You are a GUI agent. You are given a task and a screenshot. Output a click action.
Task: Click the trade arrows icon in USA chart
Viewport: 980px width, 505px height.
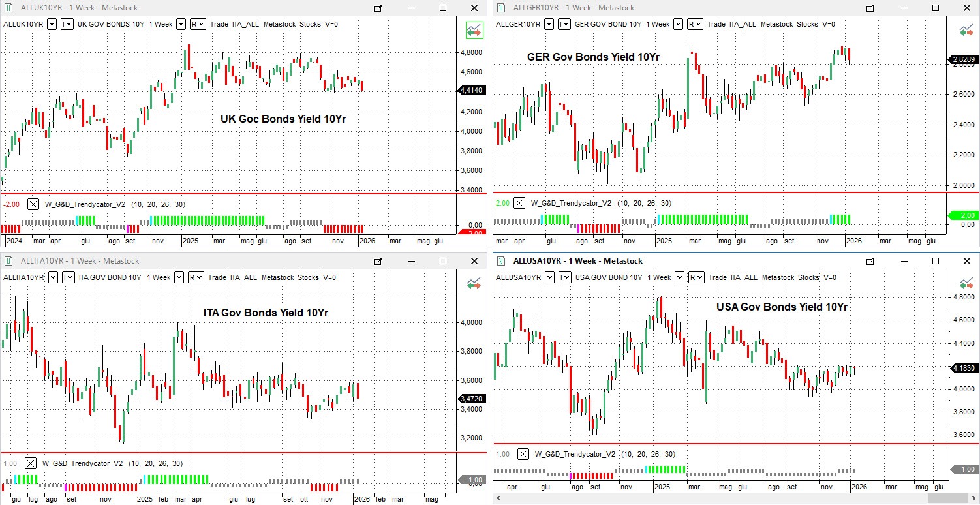(966, 283)
